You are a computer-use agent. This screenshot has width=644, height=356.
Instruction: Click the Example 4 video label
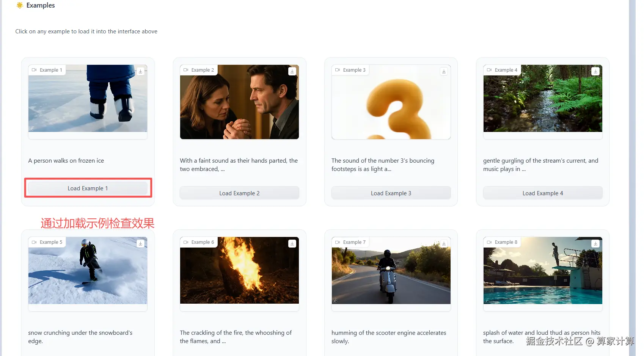[502, 70]
